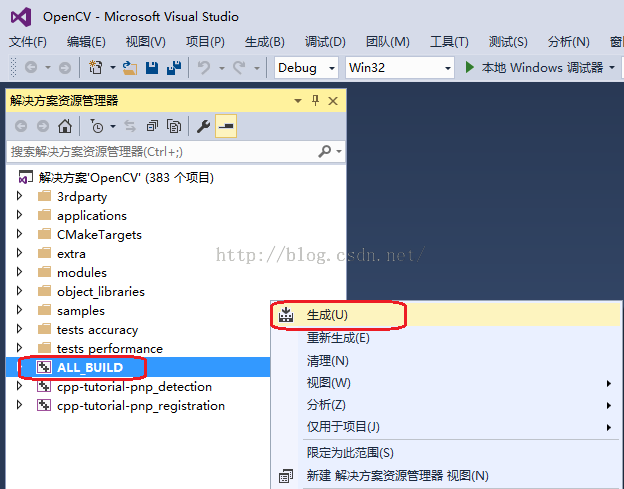Image resolution: width=624 pixels, height=489 pixels.
Task: Open the 生成(B) menu in menu bar
Action: (264, 42)
